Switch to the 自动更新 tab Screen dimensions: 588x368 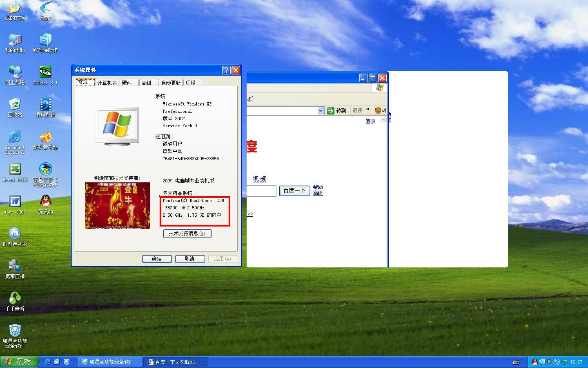(171, 83)
